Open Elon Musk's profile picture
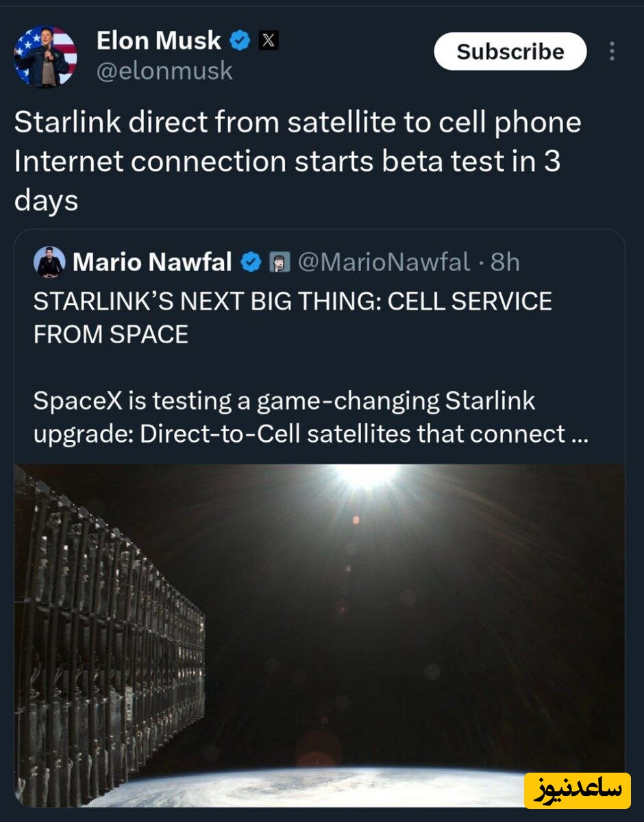This screenshot has width=644, height=822. pos(45,53)
